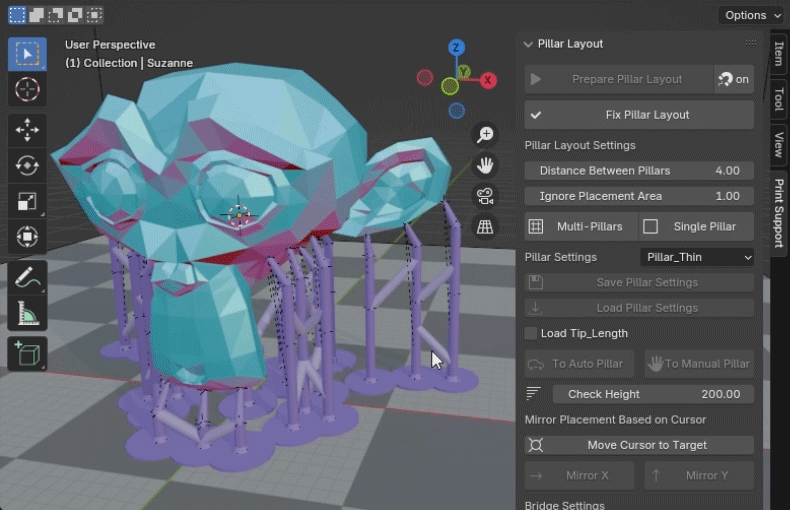Click the negative Z gizmo circle
This screenshot has height=510, width=790.
[x=456, y=111]
